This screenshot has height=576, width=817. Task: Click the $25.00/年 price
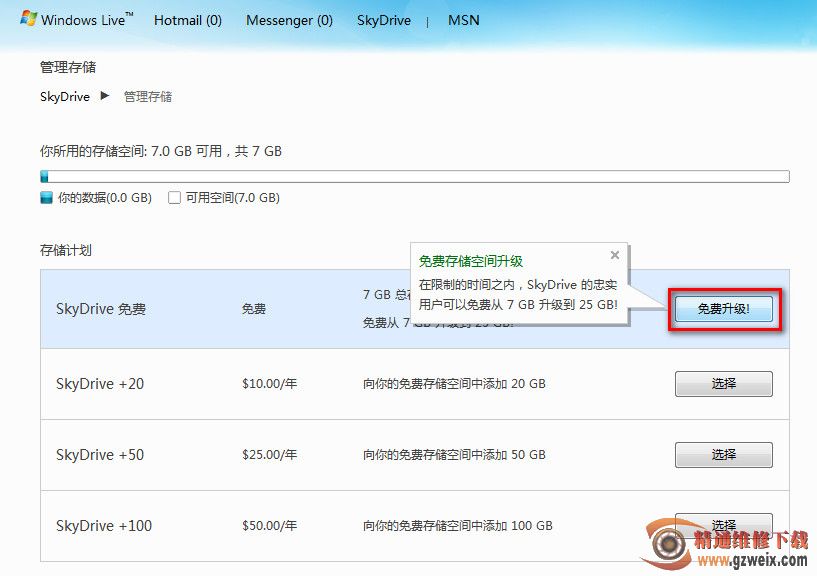[x=269, y=455]
